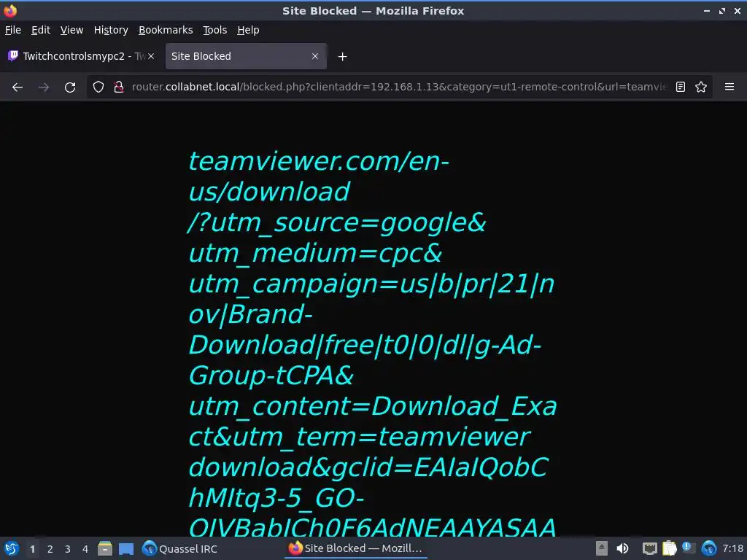This screenshot has width=747, height=560.
Task: Open the network connection tray icon
Action: pos(649,548)
